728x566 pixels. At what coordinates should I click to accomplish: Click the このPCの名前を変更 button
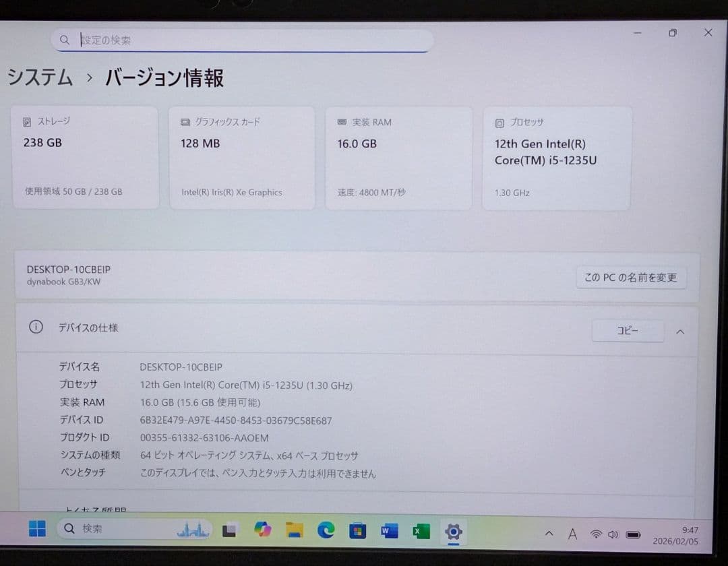point(631,277)
